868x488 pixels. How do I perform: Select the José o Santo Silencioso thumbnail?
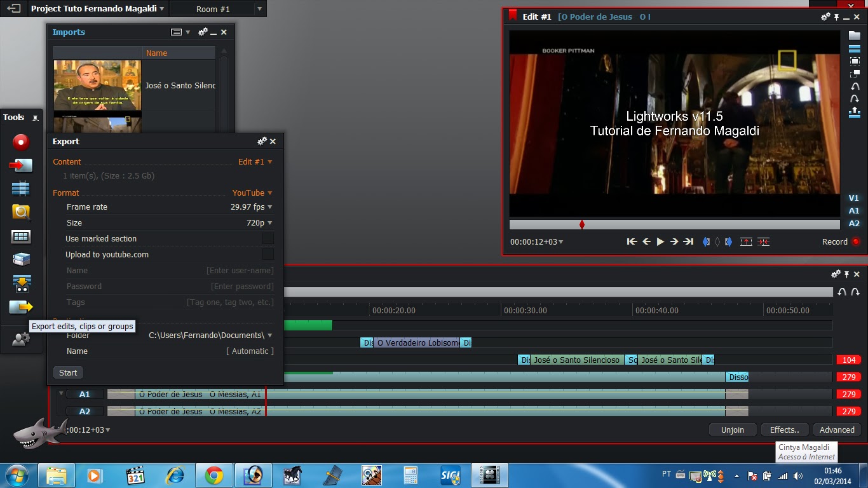(97, 85)
